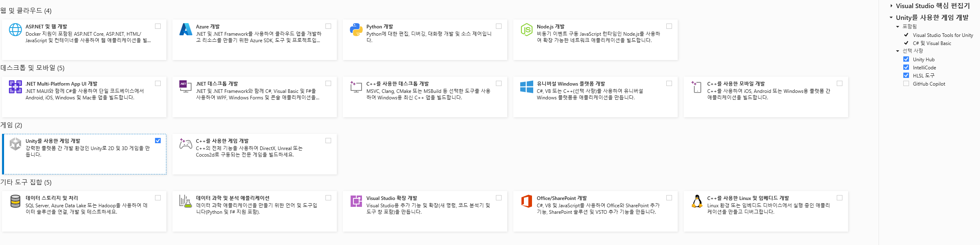Check the 데이터 과학 및 분석 애플리케이션 checkbox
The height and width of the screenshot is (245, 980).
point(328,198)
